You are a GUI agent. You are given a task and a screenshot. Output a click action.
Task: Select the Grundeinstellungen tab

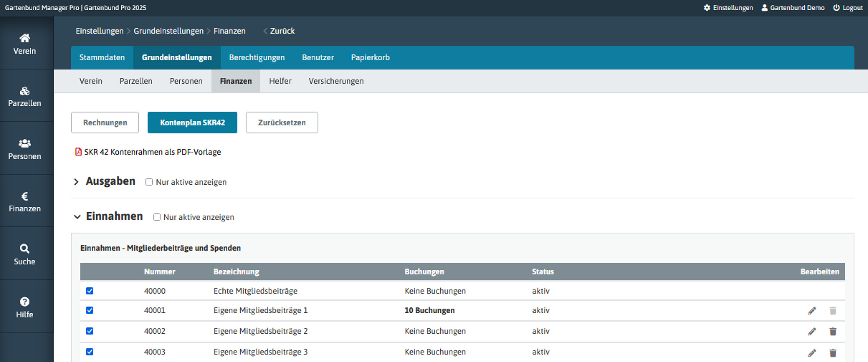(177, 57)
